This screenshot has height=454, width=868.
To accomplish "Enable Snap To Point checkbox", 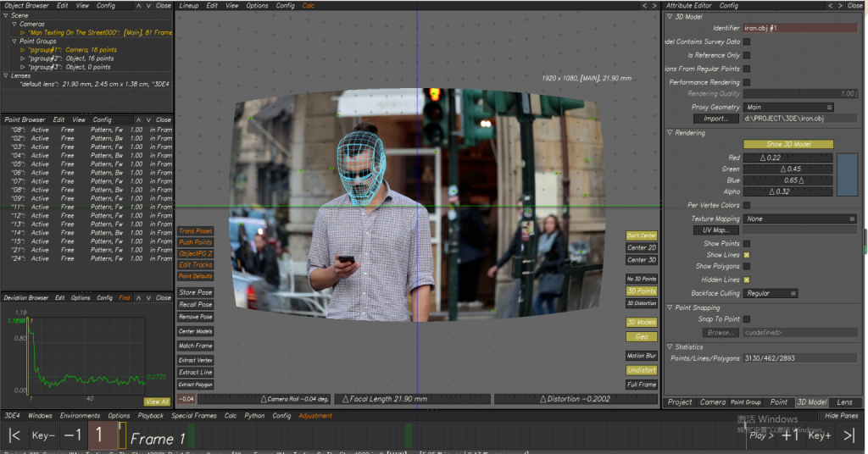I will point(747,319).
